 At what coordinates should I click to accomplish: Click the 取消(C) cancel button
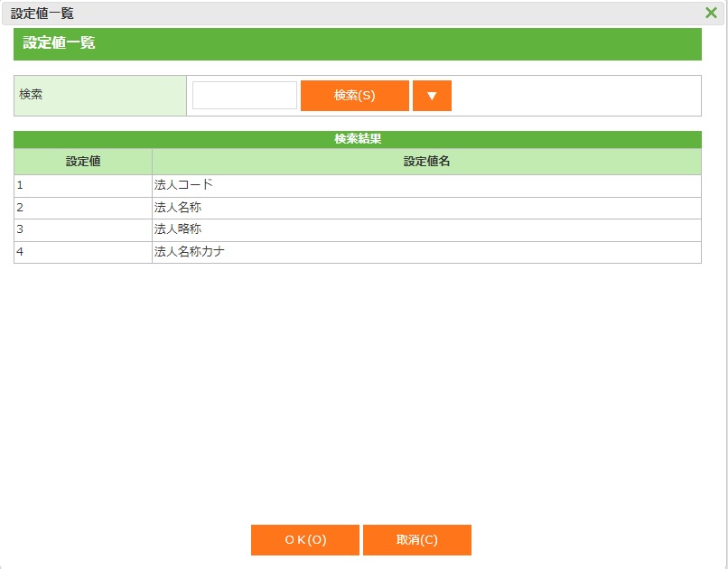click(417, 540)
